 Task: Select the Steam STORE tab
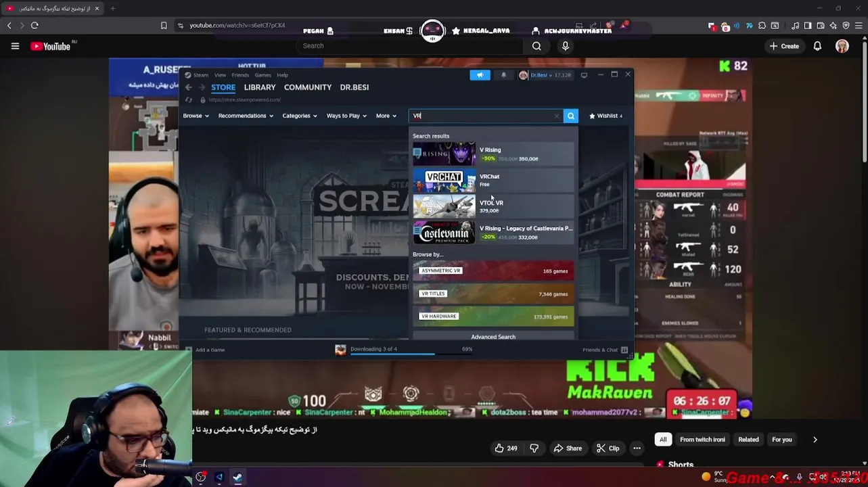(223, 87)
